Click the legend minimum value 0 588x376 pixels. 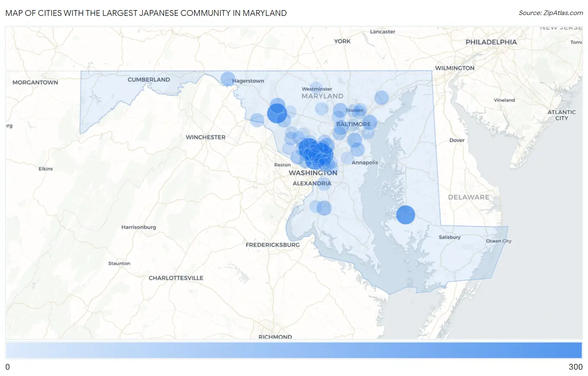click(x=8, y=367)
